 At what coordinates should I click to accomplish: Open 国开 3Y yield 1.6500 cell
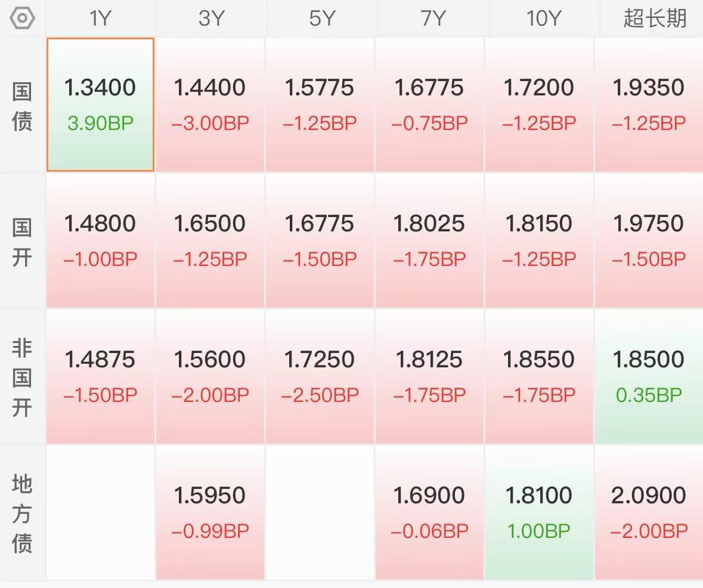(210, 241)
